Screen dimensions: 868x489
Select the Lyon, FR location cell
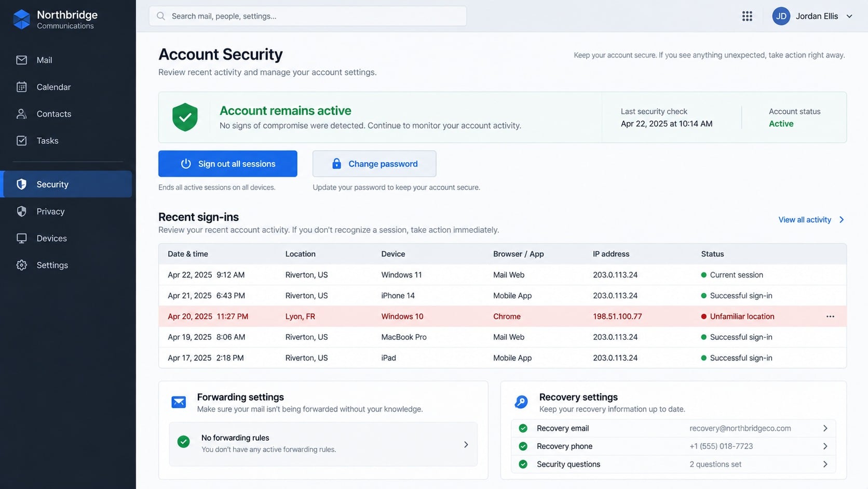(x=300, y=316)
